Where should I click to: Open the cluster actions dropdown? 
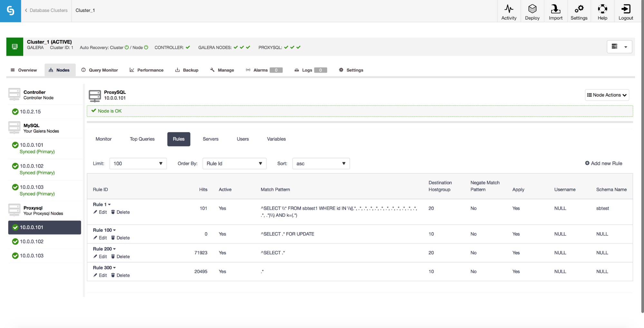click(619, 47)
